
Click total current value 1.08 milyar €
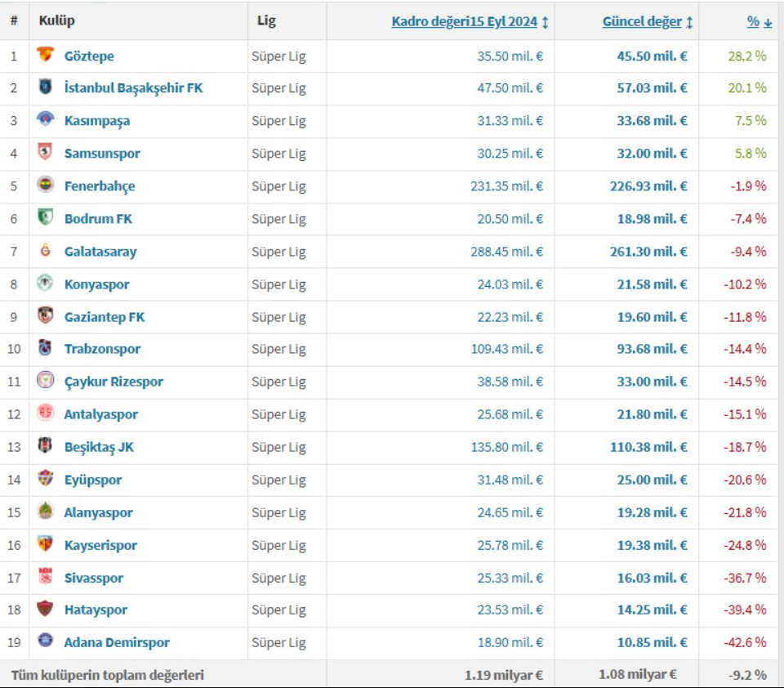point(638,674)
